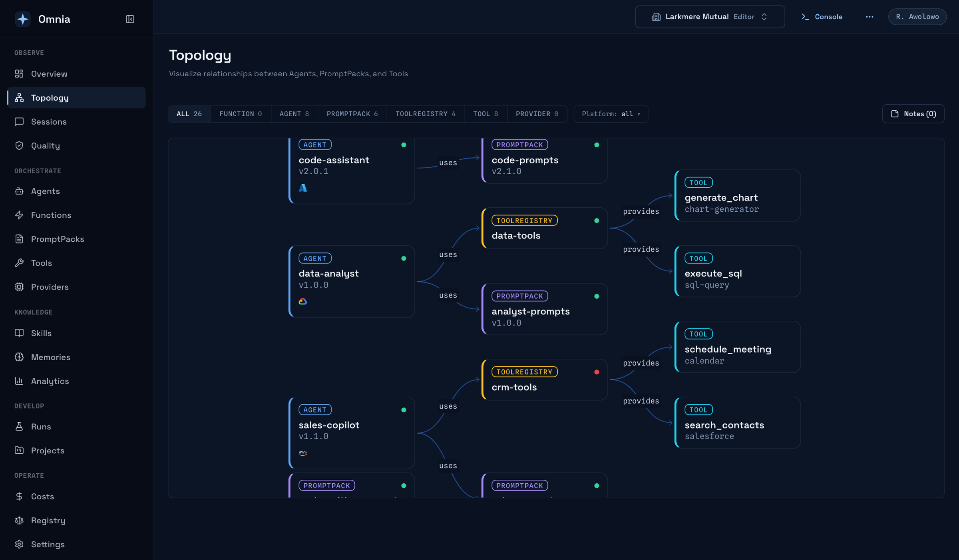
Task: View Analytics page
Action: [76, 381]
